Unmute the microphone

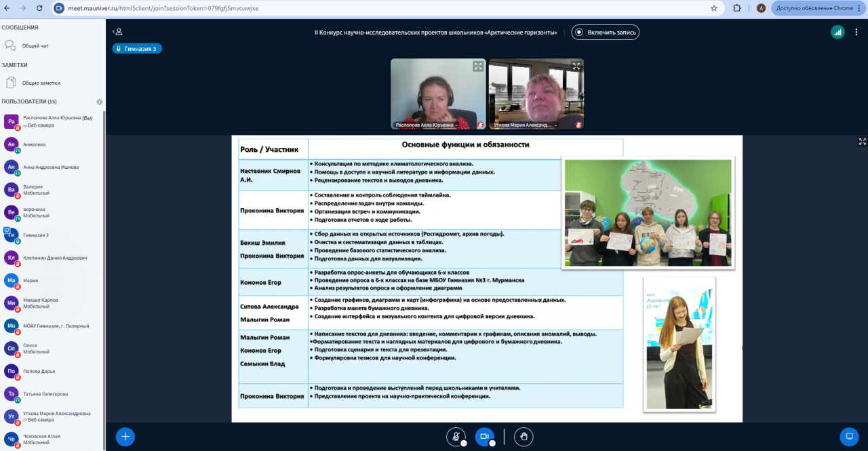click(456, 437)
